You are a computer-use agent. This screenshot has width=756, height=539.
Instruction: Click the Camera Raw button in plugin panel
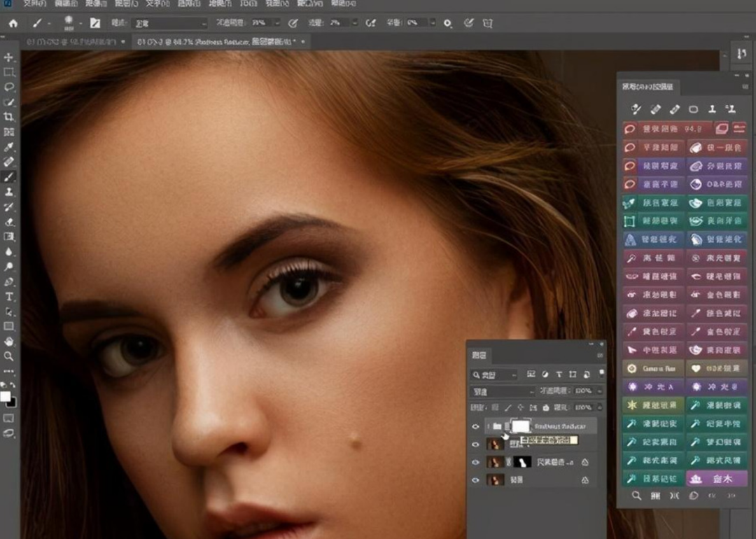[652, 368]
